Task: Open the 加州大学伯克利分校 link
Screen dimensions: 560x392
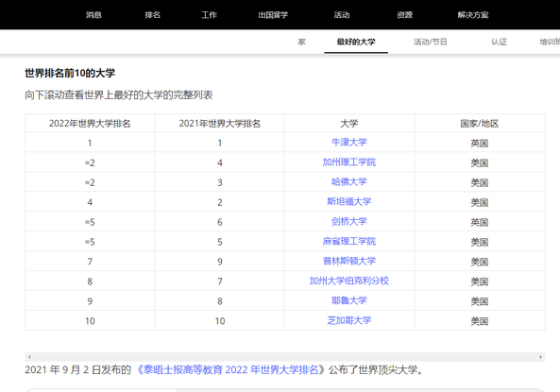Action: [349, 281]
